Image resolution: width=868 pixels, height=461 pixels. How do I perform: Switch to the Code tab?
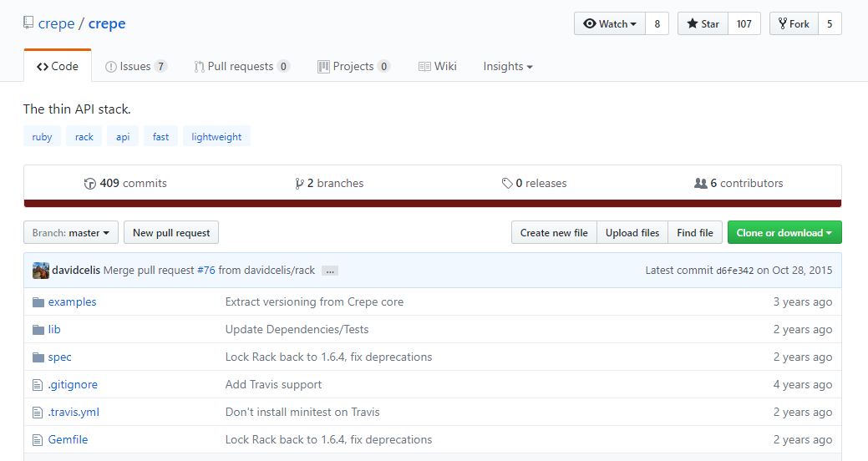point(58,67)
